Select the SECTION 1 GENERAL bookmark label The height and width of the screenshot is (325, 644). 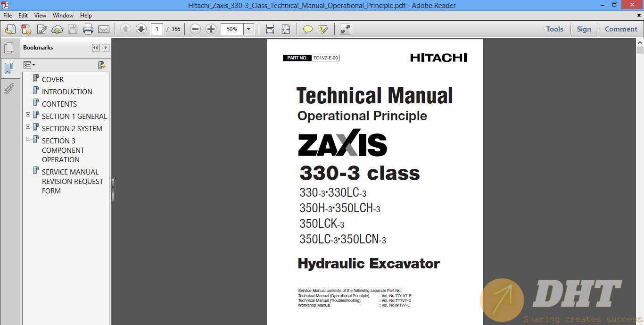74,117
